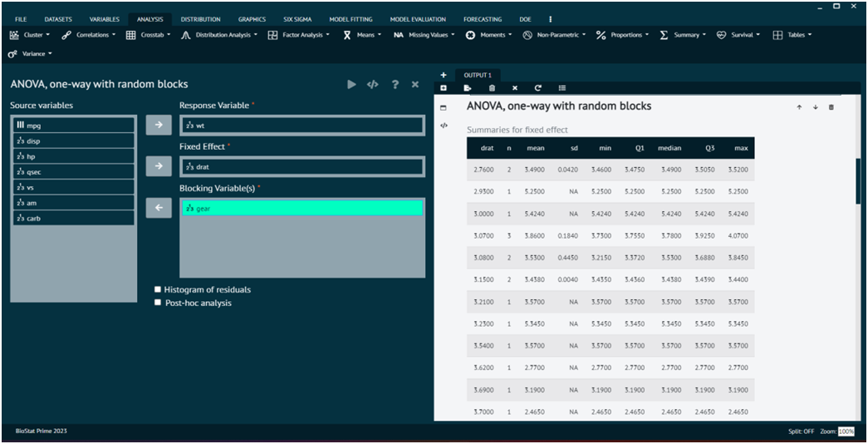Click the X clear icon in output toolbar
Image resolution: width=868 pixels, height=444 pixels.
pos(515,88)
